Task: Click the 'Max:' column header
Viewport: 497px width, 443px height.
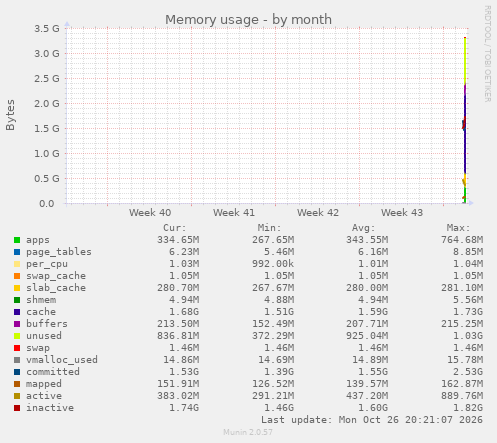Action: 458,228
